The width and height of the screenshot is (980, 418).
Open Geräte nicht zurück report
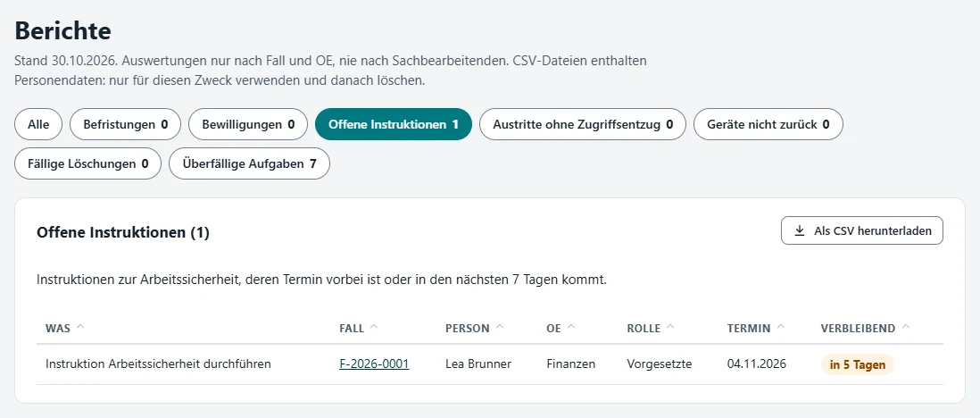[768, 124]
